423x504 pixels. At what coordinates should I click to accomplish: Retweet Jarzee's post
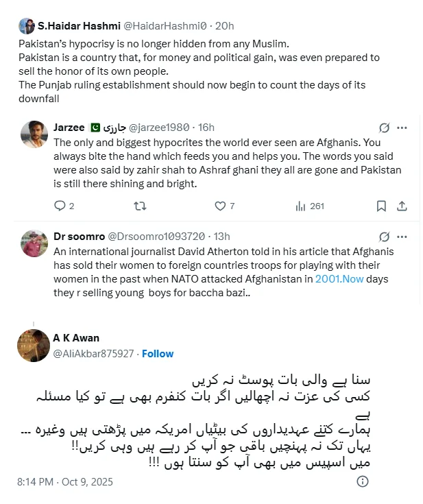click(140, 206)
